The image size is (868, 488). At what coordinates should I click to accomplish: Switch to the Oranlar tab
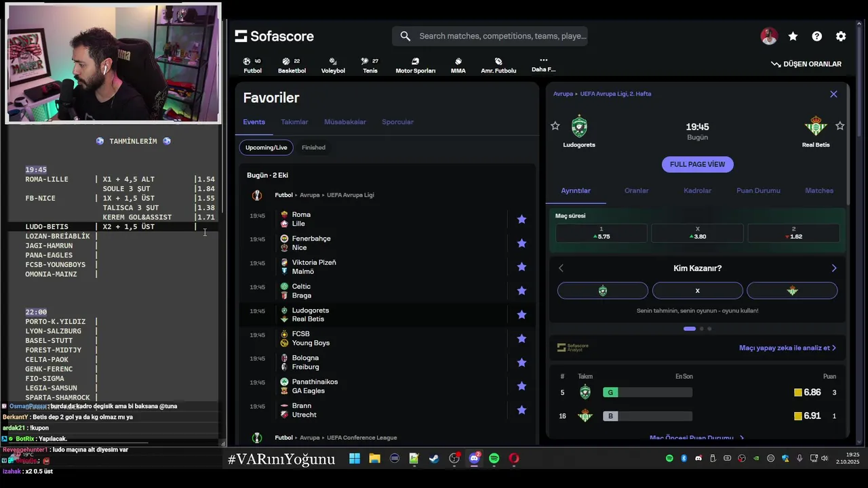tap(636, 190)
